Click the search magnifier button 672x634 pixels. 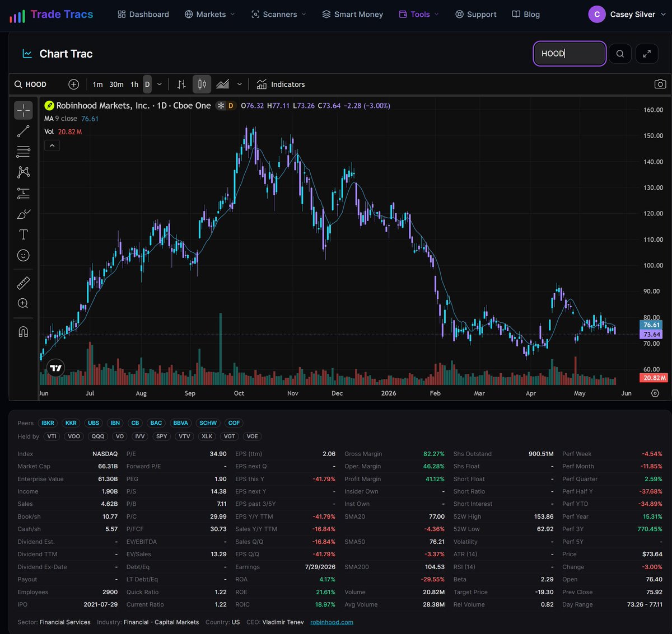pos(620,54)
